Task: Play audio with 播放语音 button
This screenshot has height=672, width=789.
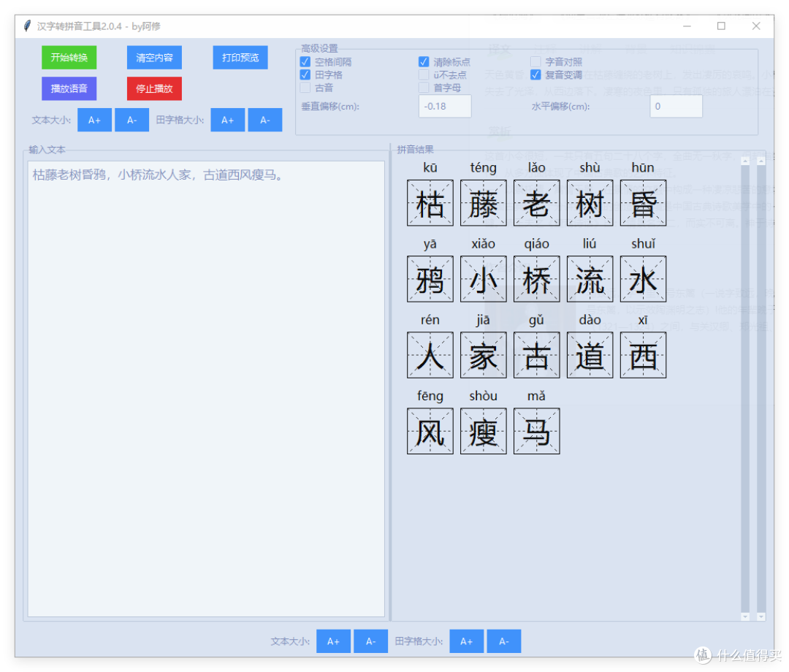Action: click(69, 88)
